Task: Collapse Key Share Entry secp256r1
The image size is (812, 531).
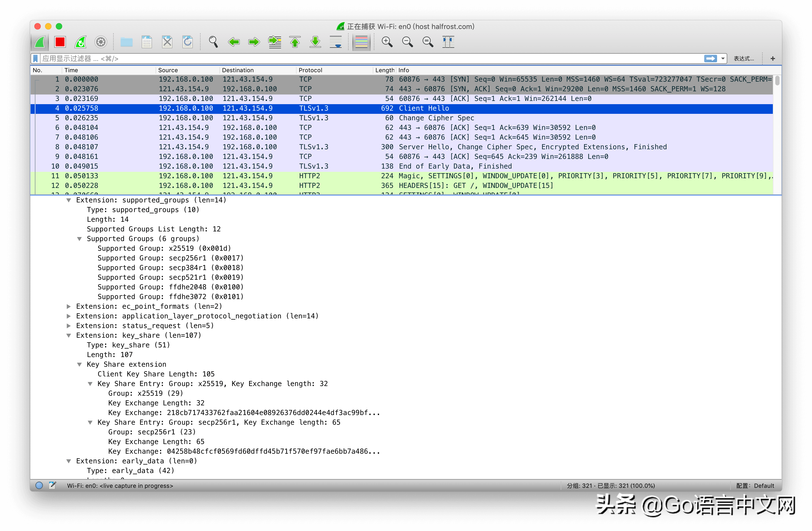Action: click(x=90, y=422)
